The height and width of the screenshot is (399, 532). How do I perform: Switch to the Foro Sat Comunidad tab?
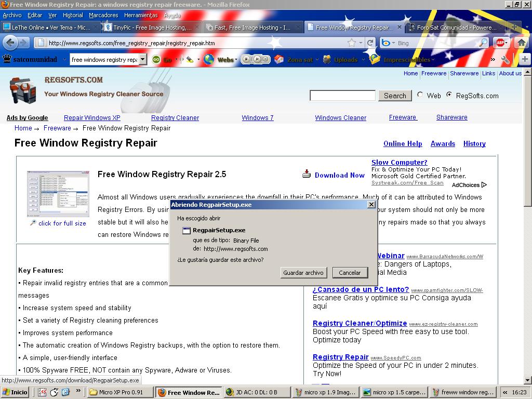(457, 28)
